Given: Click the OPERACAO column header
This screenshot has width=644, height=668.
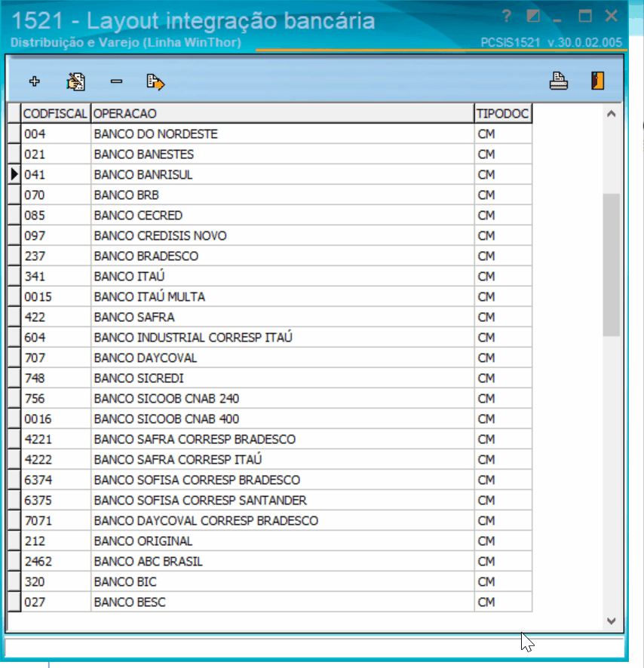Looking at the screenshot, I should [283, 113].
